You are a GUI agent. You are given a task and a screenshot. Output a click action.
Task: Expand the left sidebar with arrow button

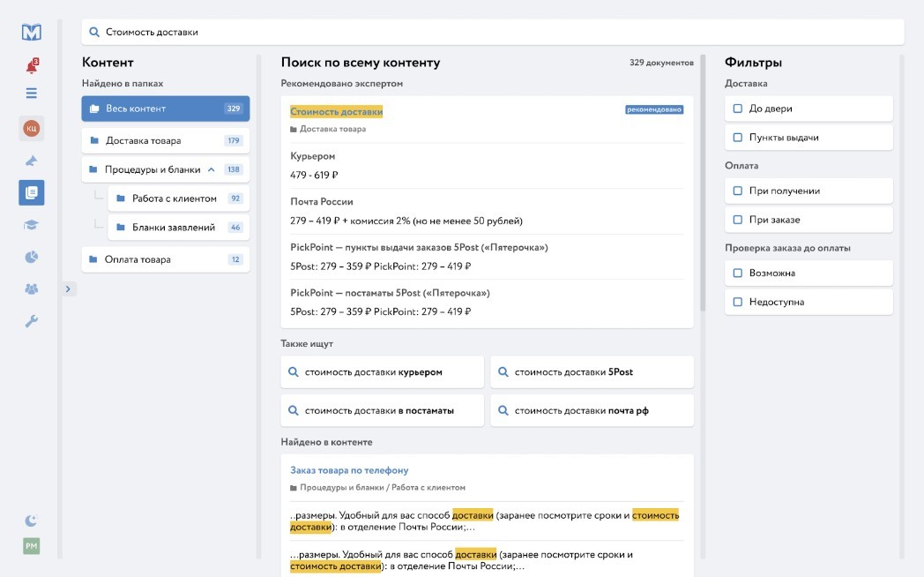click(70, 288)
